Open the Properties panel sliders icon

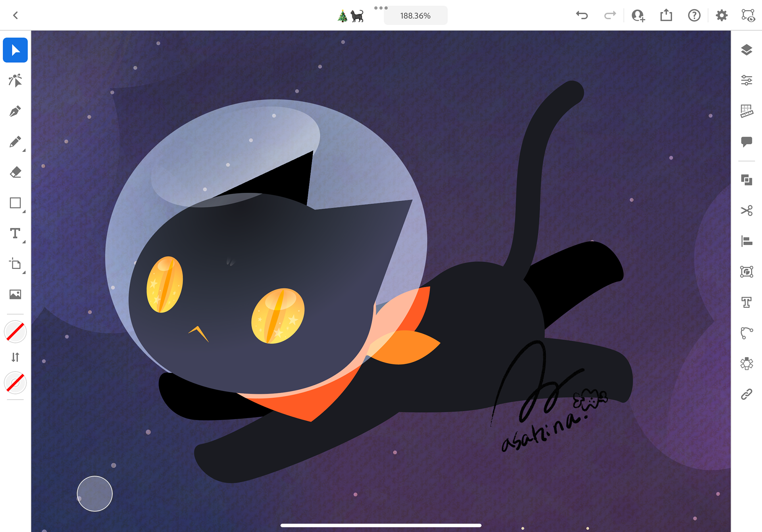tap(747, 81)
